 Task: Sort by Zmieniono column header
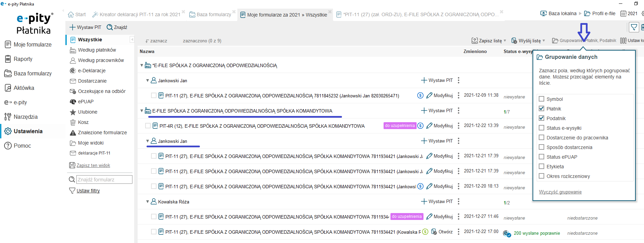[475, 51]
